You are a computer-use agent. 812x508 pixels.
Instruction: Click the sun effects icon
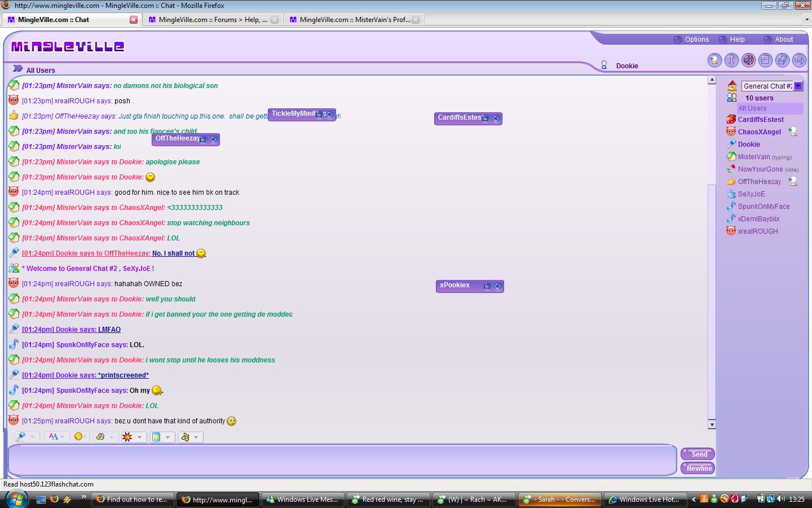(x=127, y=437)
